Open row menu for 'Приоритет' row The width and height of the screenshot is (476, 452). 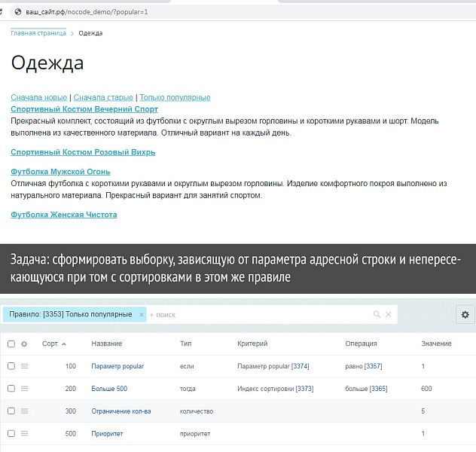24,434
